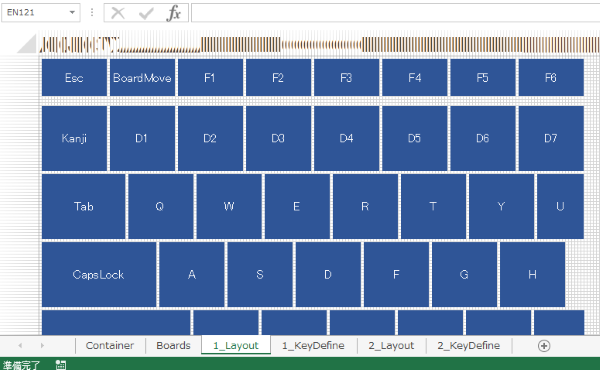Click the previous sheet navigation arrow
The width and height of the screenshot is (600, 370).
click(20, 346)
